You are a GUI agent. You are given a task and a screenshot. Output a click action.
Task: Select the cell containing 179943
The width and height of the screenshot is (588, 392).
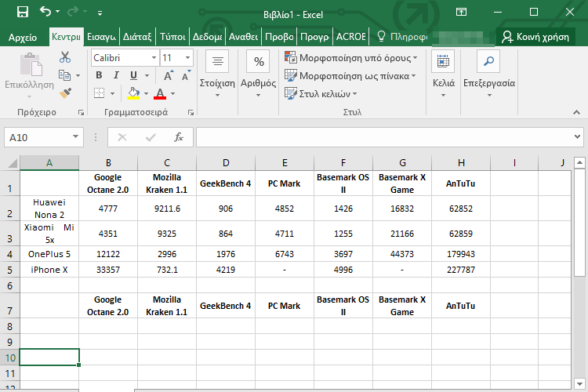tap(461, 254)
